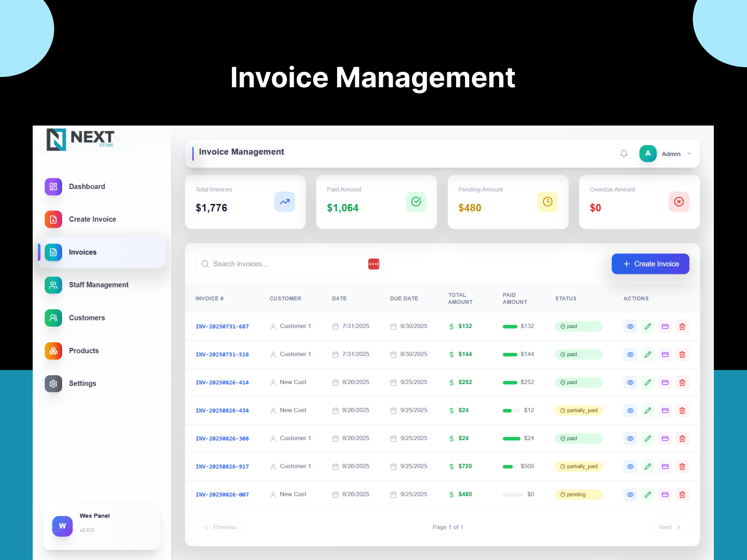Click the Overdue Amount cross icon
747x560 pixels.
(679, 202)
